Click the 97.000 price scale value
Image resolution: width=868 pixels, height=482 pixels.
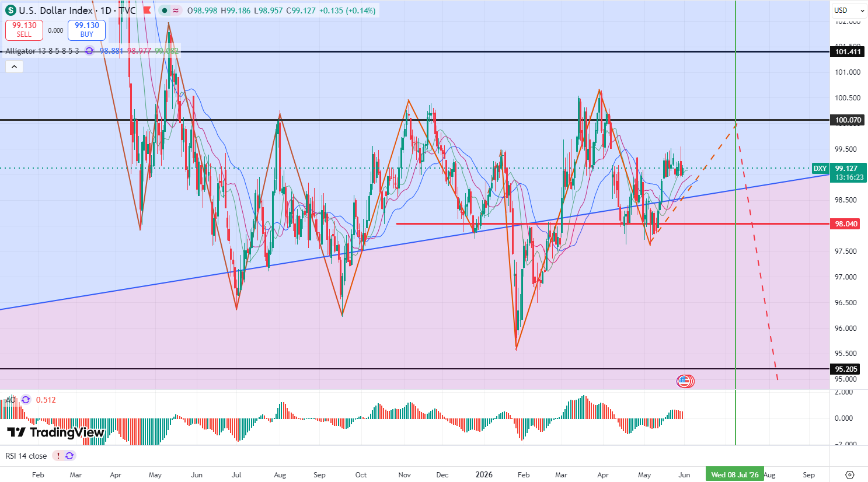pos(847,277)
